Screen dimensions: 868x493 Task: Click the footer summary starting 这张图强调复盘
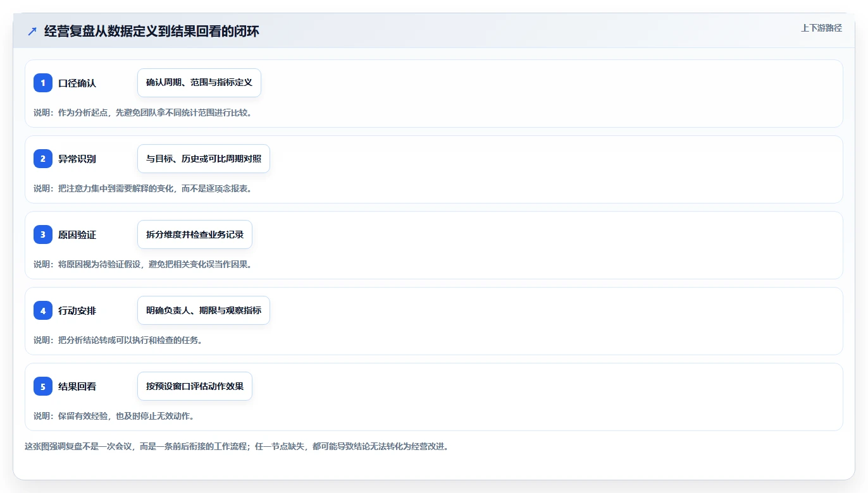click(x=237, y=446)
